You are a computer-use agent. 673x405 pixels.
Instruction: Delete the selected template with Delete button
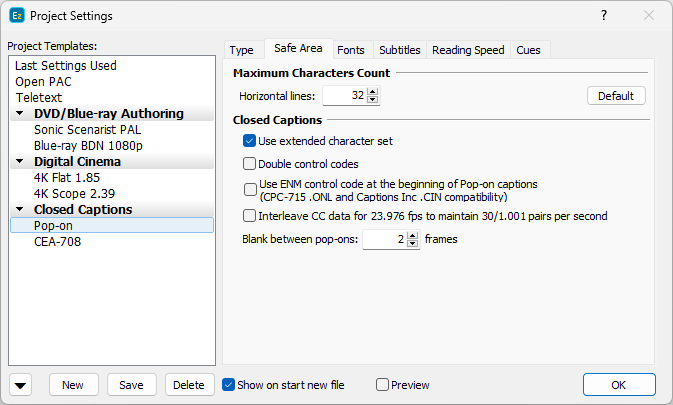[x=188, y=385]
